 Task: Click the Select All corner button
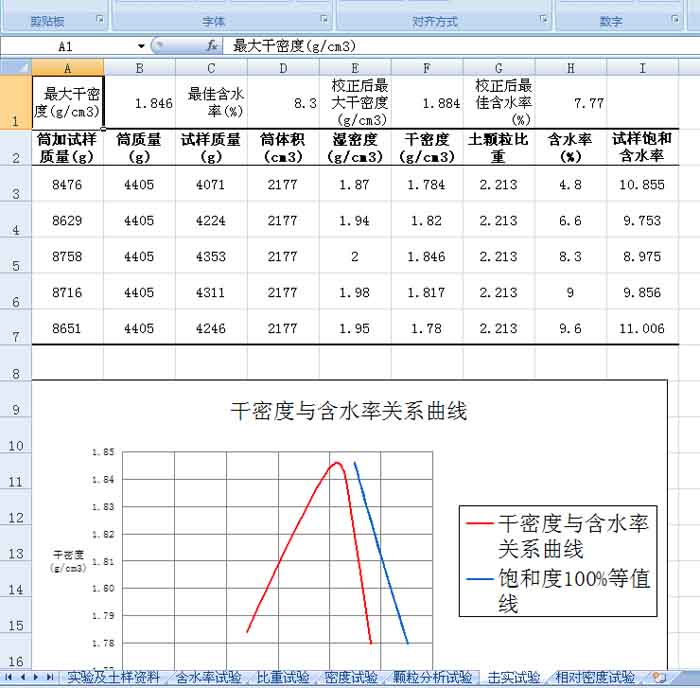[x=15, y=67]
